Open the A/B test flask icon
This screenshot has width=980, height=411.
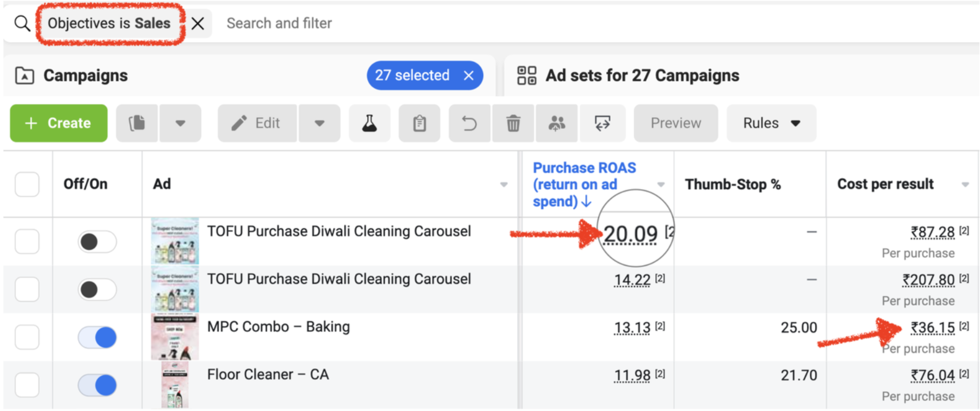pos(369,123)
